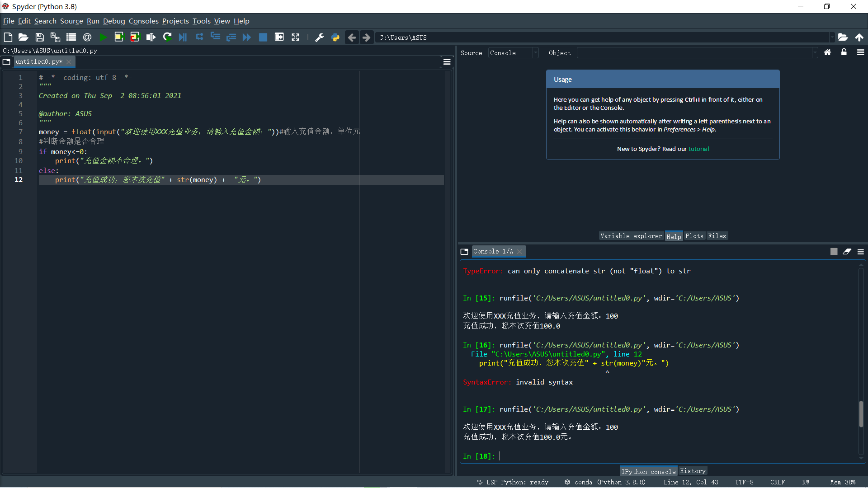
Task: Click the PYTHONPATH manager python icon
Action: (x=335, y=38)
